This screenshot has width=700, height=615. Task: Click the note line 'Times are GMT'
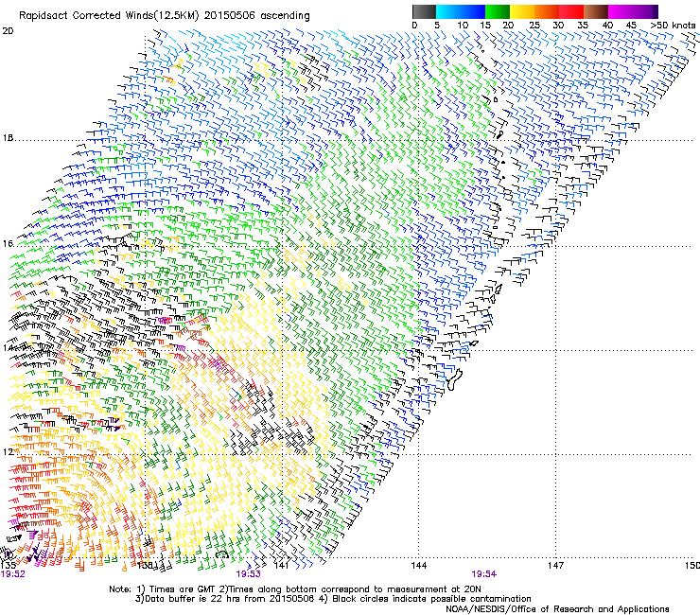click(x=184, y=589)
